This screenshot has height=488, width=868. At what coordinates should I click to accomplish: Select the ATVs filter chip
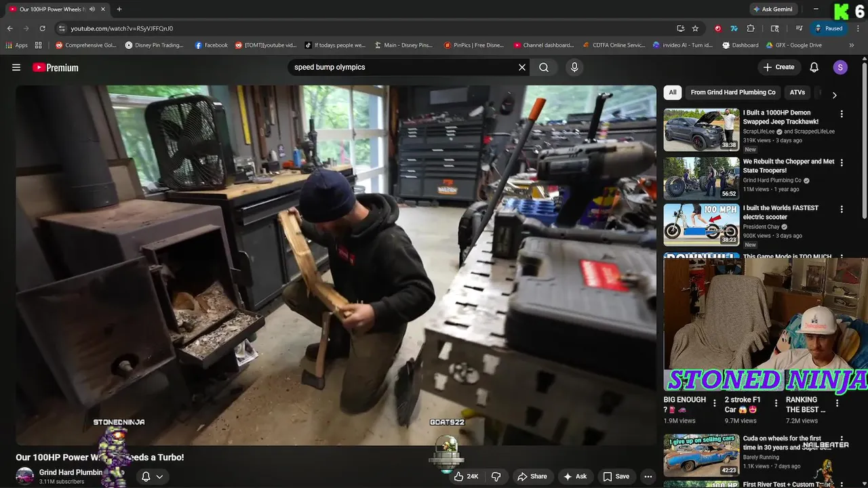tap(797, 92)
